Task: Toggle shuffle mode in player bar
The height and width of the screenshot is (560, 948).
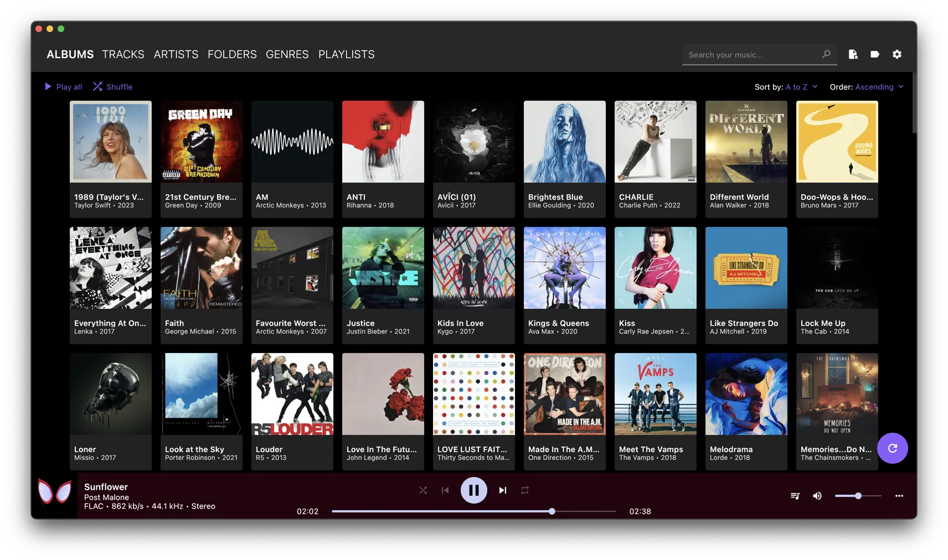Action: [423, 490]
